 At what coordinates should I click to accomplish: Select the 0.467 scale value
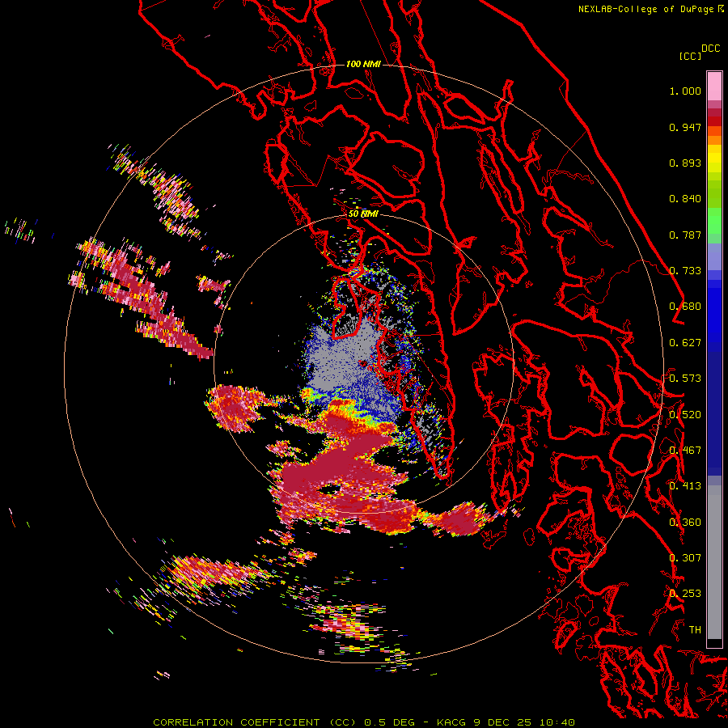[x=685, y=450]
